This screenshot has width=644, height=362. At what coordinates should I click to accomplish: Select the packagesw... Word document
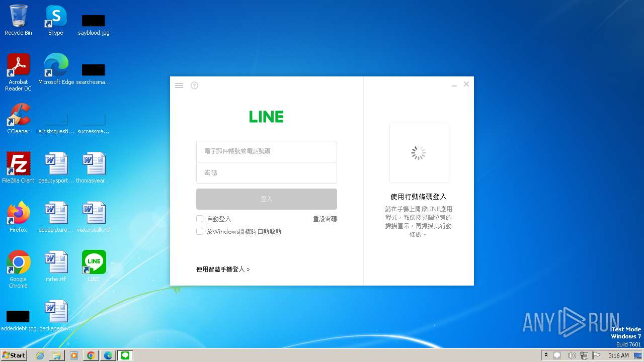click(x=56, y=316)
